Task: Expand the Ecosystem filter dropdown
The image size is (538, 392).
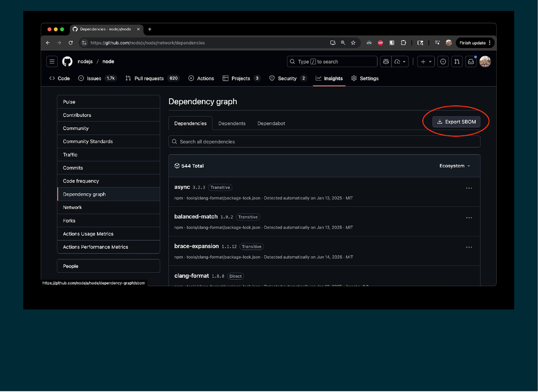Action: pos(455,166)
